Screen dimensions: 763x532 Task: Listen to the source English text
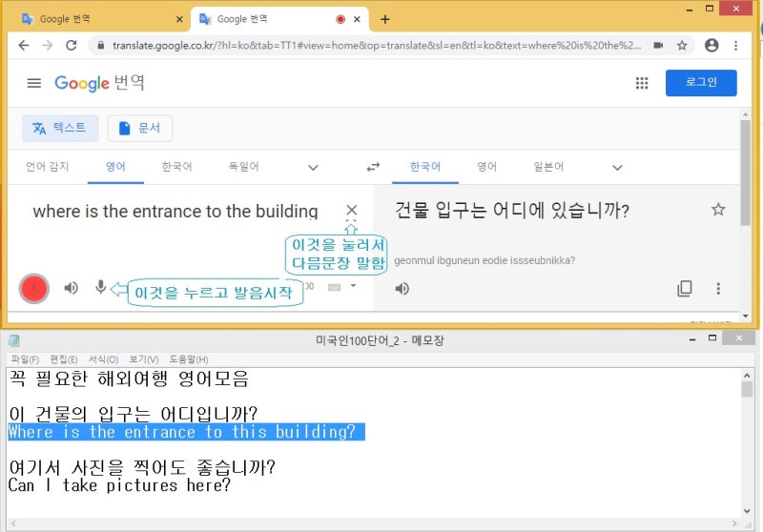pyautogui.click(x=71, y=288)
